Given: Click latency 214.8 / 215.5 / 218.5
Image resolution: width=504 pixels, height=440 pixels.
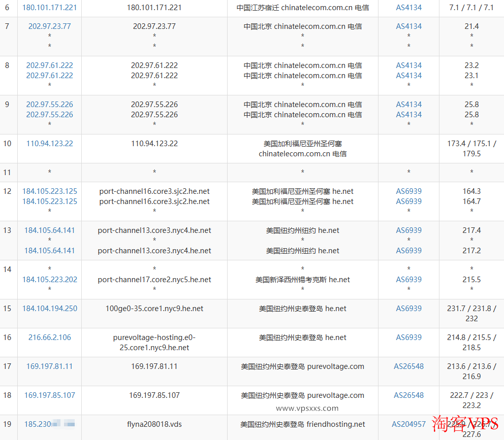Looking at the screenshot, I should [471, 343].
